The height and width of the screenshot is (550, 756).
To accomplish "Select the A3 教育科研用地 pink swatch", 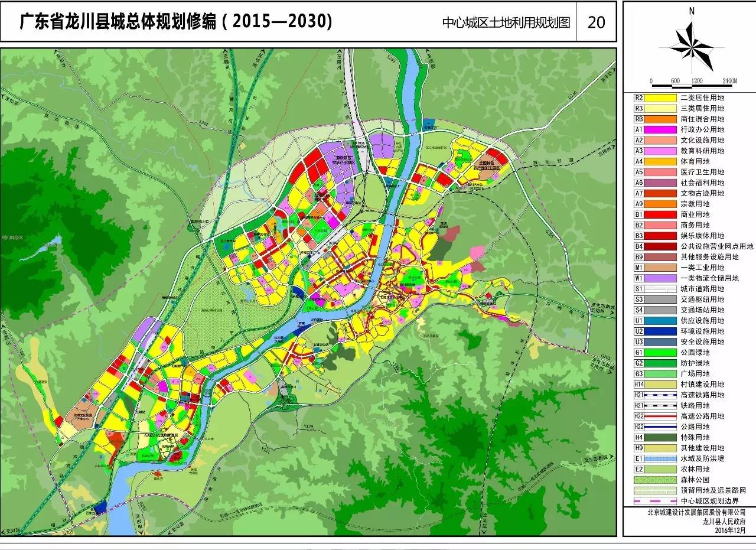I will point(660,151).
